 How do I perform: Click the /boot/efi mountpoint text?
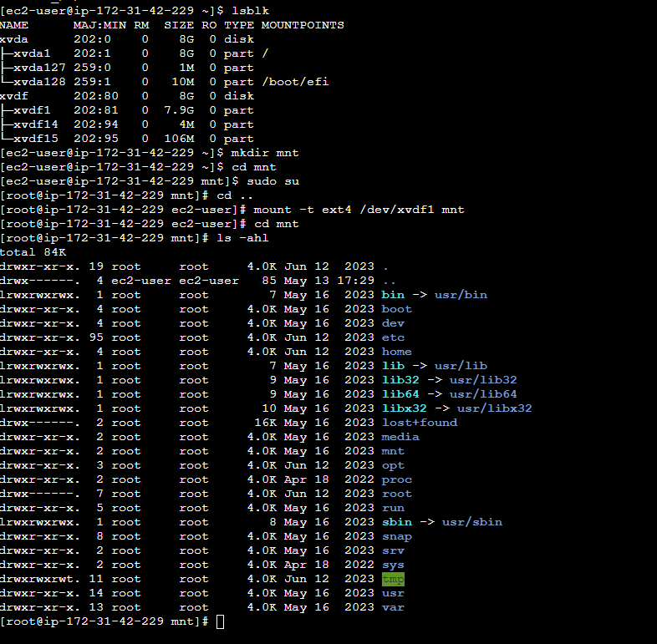[x=295, y=82]
